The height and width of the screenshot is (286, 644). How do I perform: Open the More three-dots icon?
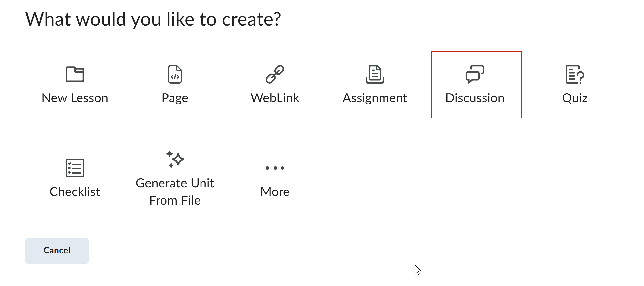[x=275, y=168]
